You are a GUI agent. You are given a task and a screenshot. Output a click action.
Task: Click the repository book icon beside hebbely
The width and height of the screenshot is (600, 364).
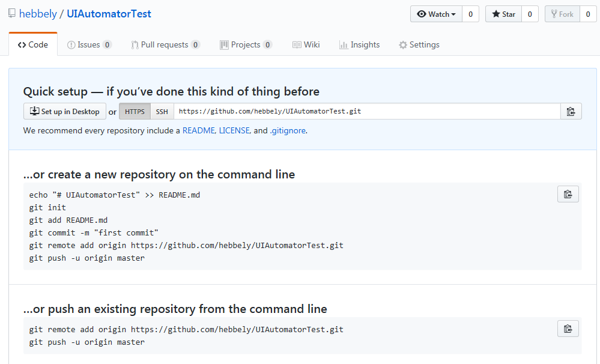pos(12,13)
